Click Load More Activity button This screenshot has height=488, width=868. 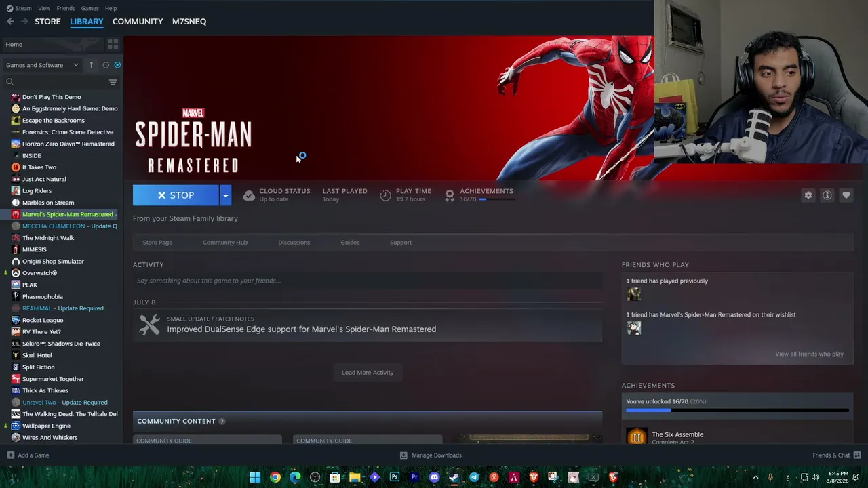[x=368, y=373]
